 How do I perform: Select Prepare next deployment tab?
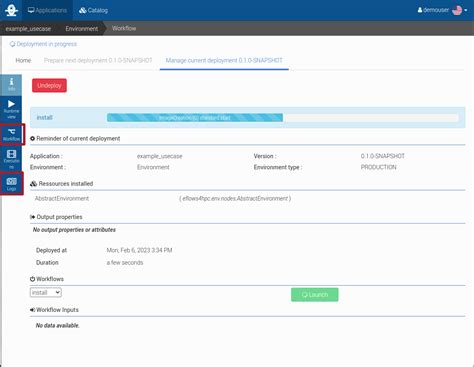pos(98,60)
